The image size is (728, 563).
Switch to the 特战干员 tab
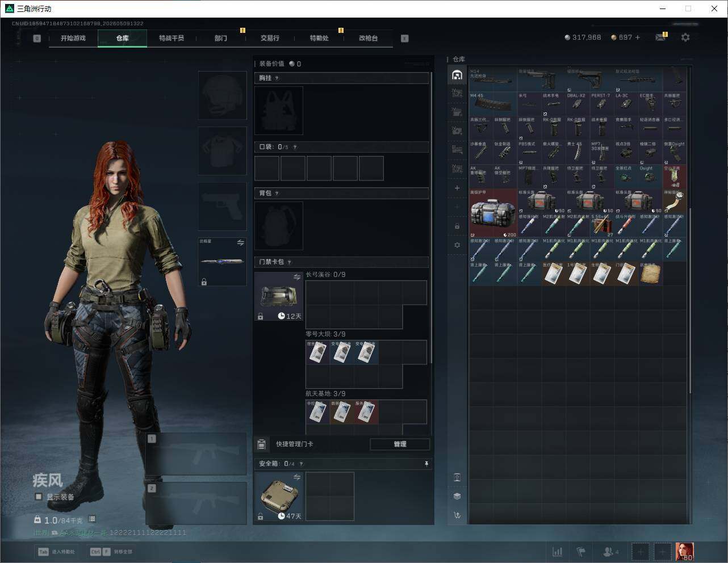pyautogui.click(x=171, y=38)
